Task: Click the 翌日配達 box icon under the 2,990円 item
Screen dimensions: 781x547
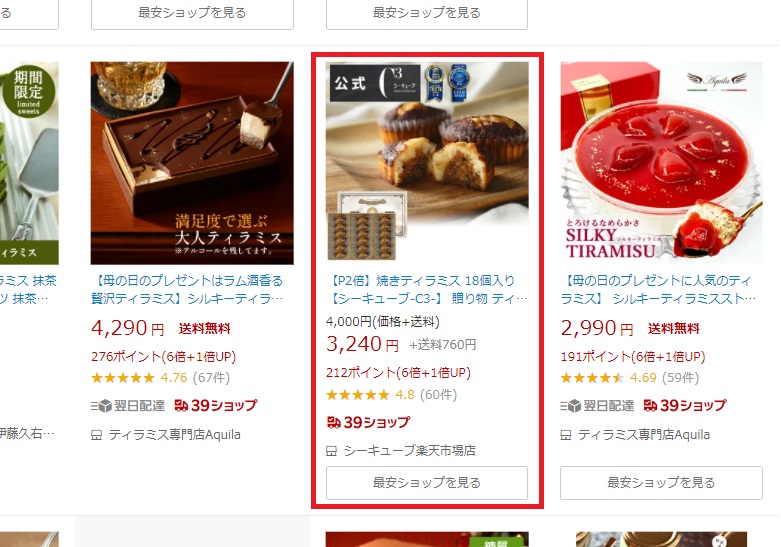Action: (x=571, y=406)
